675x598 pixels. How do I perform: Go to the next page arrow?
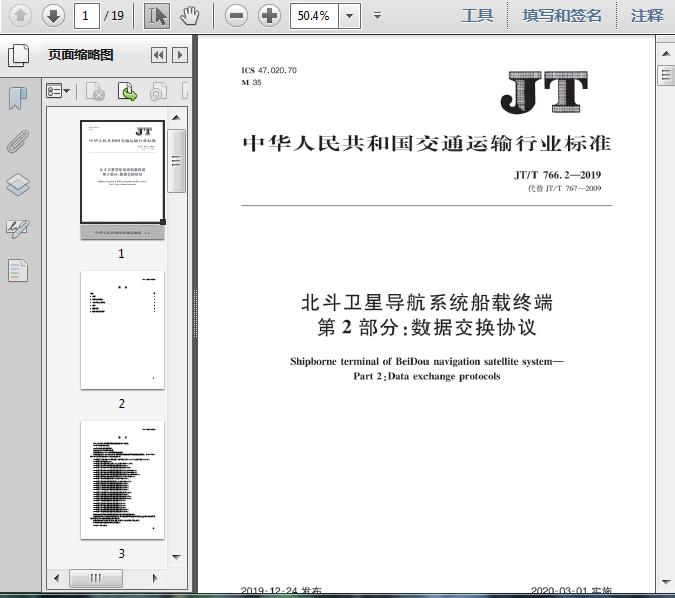click(53, 16)
